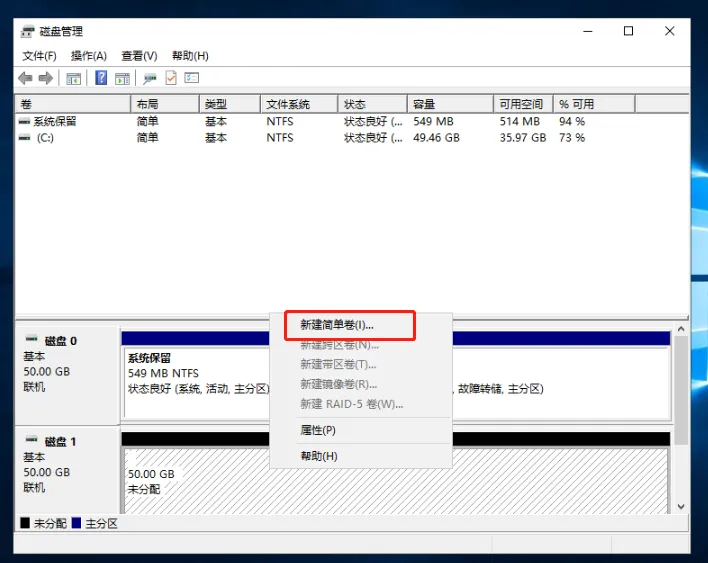708x563 pixels.
Task: Click the drive icon beside (C:) row
Action: (x=24, y=138)
